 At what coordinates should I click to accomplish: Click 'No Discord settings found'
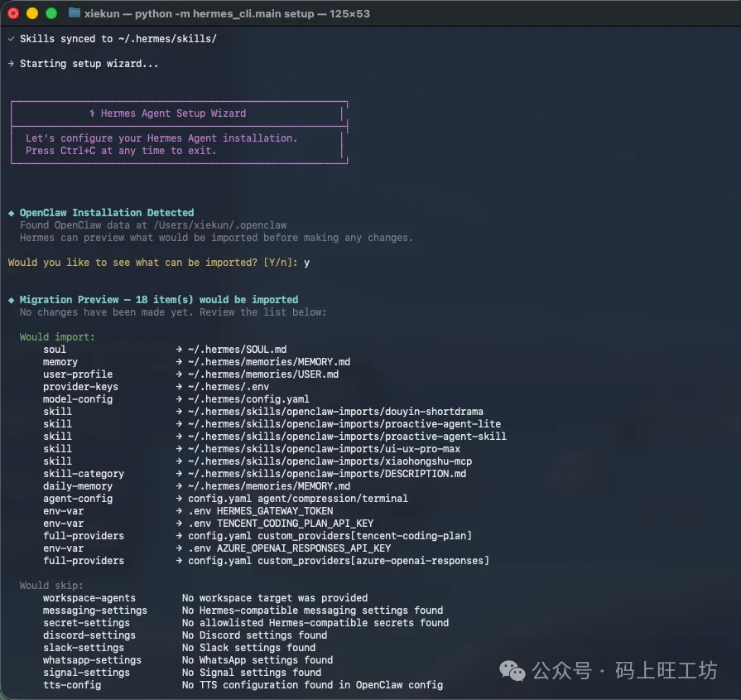tap(255, 635)
